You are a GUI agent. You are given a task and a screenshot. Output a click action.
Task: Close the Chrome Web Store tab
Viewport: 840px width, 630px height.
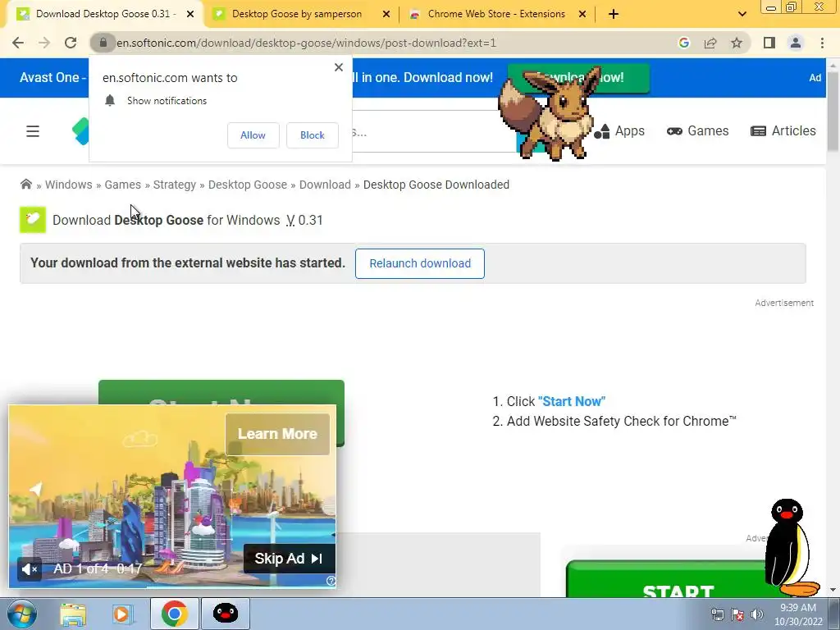click(582, 15)
